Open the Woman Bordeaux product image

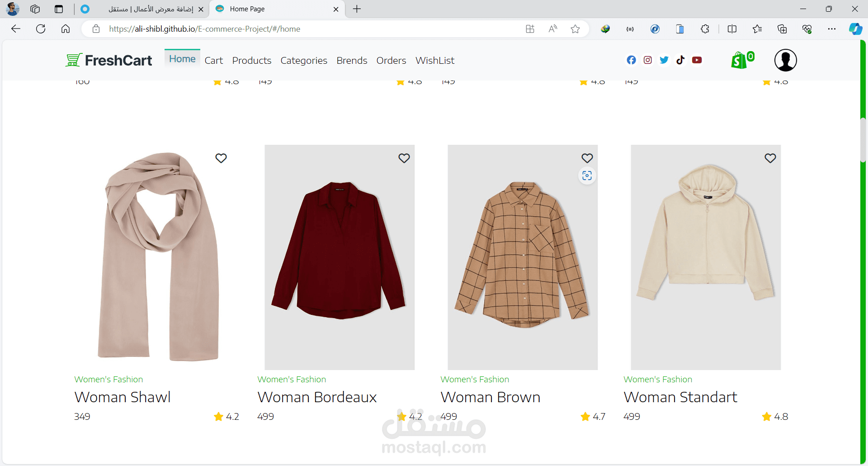[340, 257]
